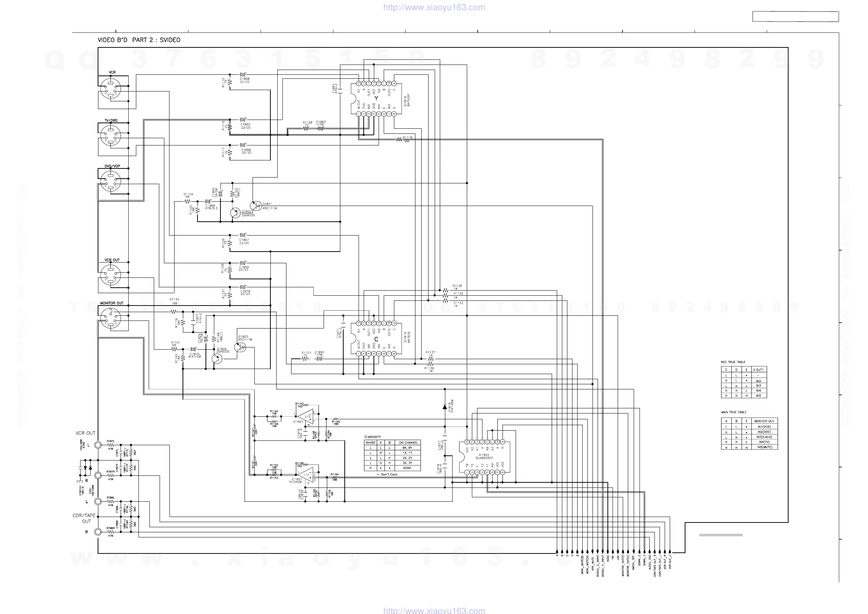This screenshot has height=614, width=868.
Task: Click the 'SMONI_DET' pin label
Action: [x=633, y=563]
